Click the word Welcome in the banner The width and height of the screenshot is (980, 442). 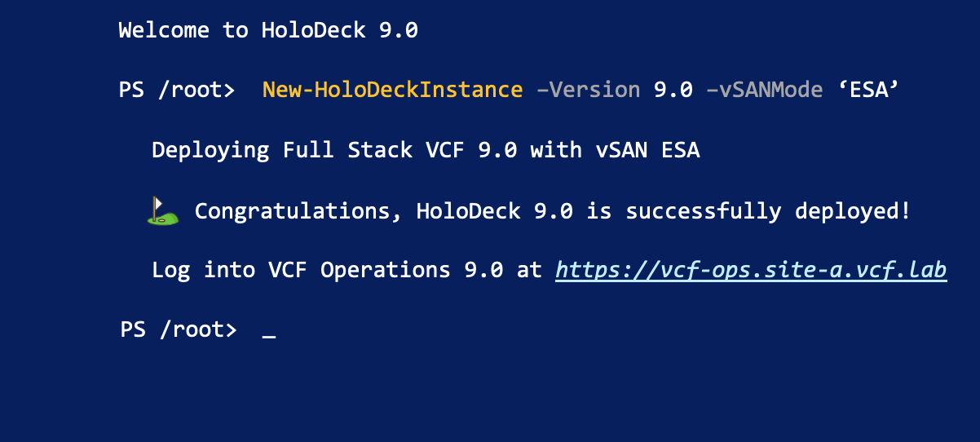pyautogui.click(x=164, y=31)
